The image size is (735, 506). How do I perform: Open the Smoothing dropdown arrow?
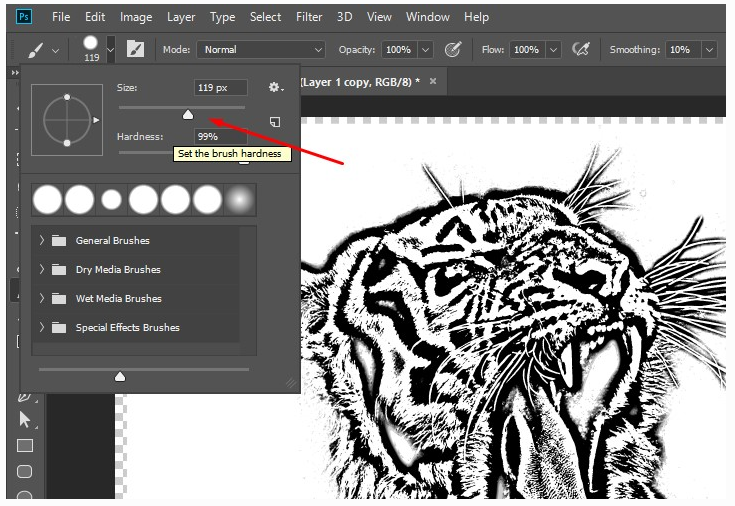pyautogui.click(x=709, y=50)
